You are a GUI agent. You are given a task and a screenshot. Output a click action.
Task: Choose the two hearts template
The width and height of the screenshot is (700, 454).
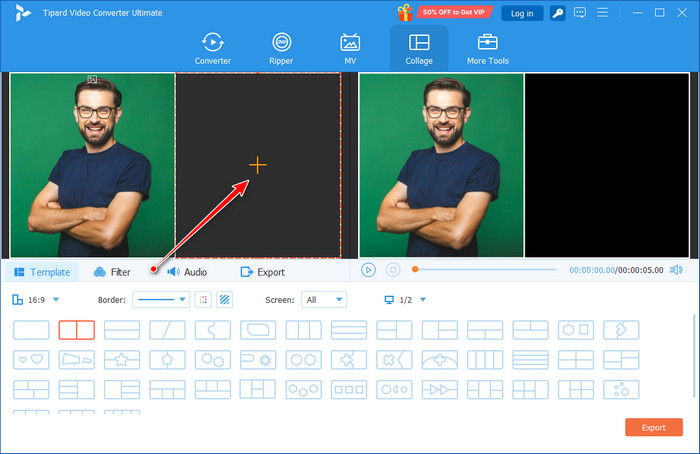click(31, 359)
